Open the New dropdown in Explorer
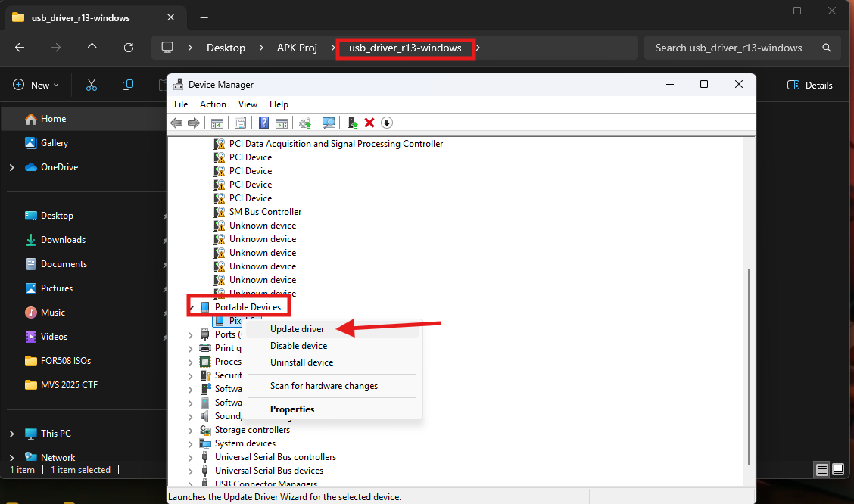This screenshot has width=854, height=504. click(36, 86)
